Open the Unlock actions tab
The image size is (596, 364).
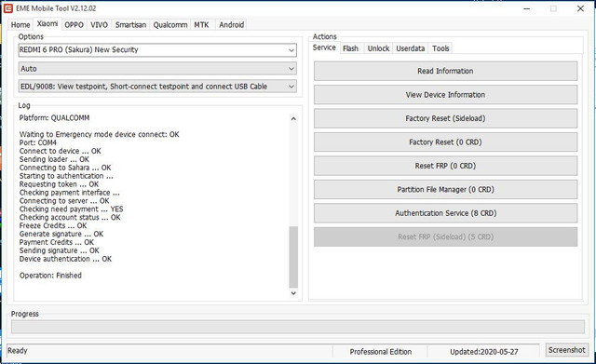click(x=378, y=48)
